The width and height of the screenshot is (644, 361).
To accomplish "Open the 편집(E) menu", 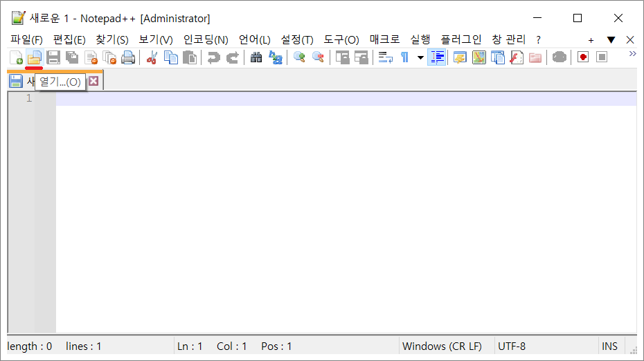I will (69, 40).
